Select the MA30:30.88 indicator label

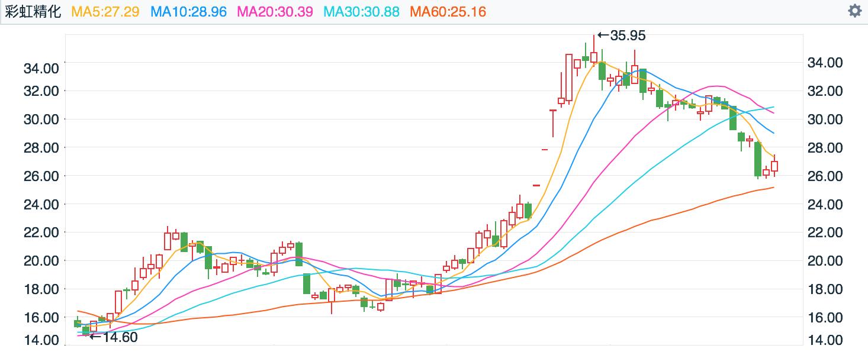pos(362,11)
